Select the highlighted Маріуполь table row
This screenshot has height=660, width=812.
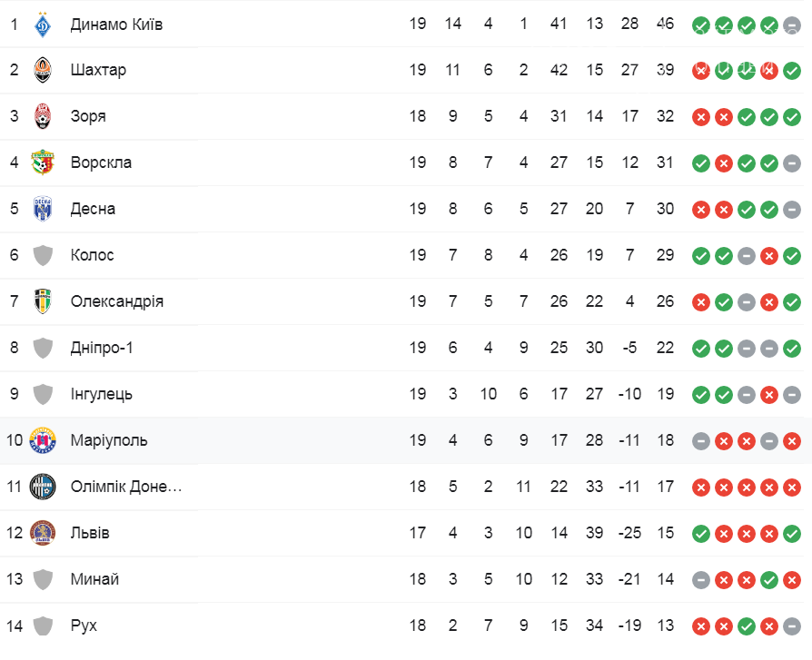point(406,440)
